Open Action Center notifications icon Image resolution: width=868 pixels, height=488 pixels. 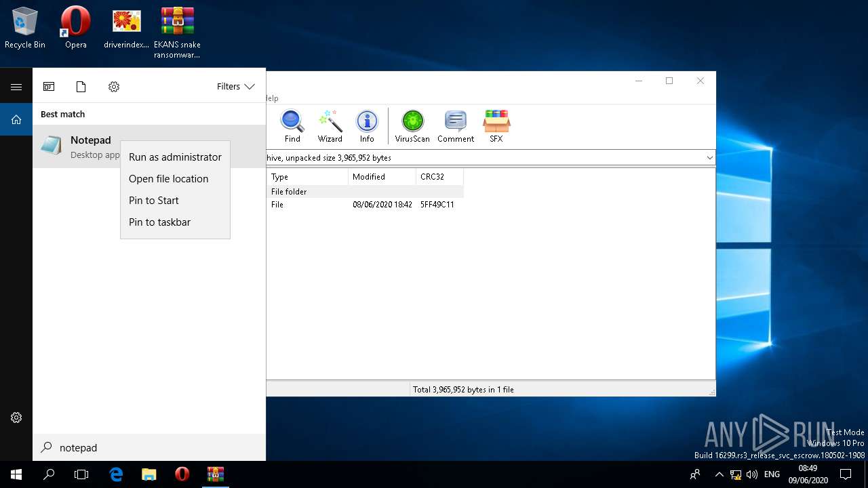(846, 474)
